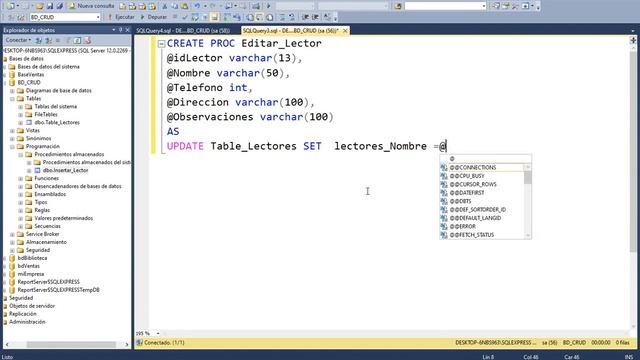640x360 pixels.
Task: Click the parse query checkmark icon
Action: [185, 17]
